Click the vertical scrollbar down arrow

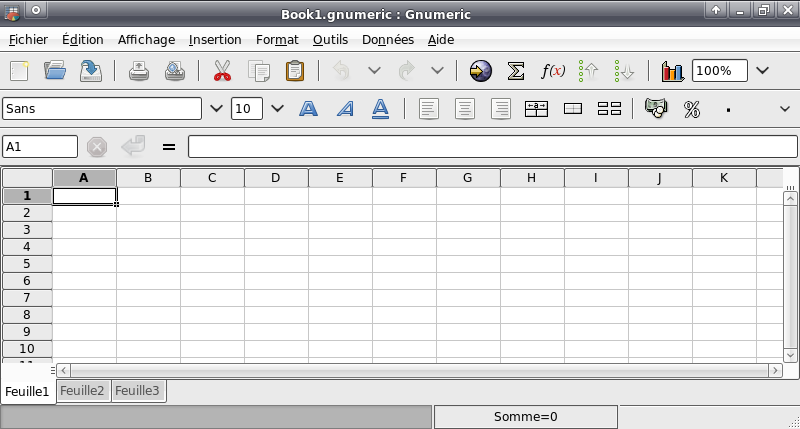tap(791, 355)
